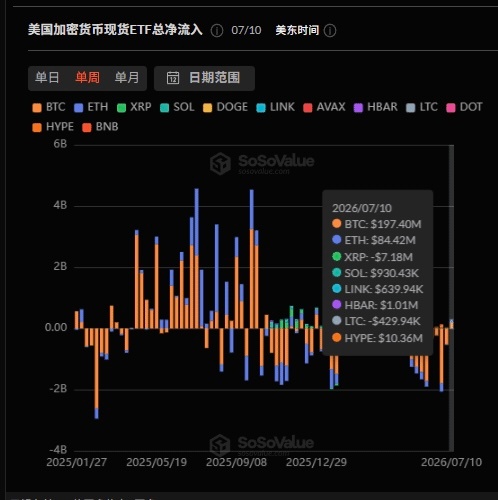Click tooltip row ETH: $84.42M

(x=374, y=240)
